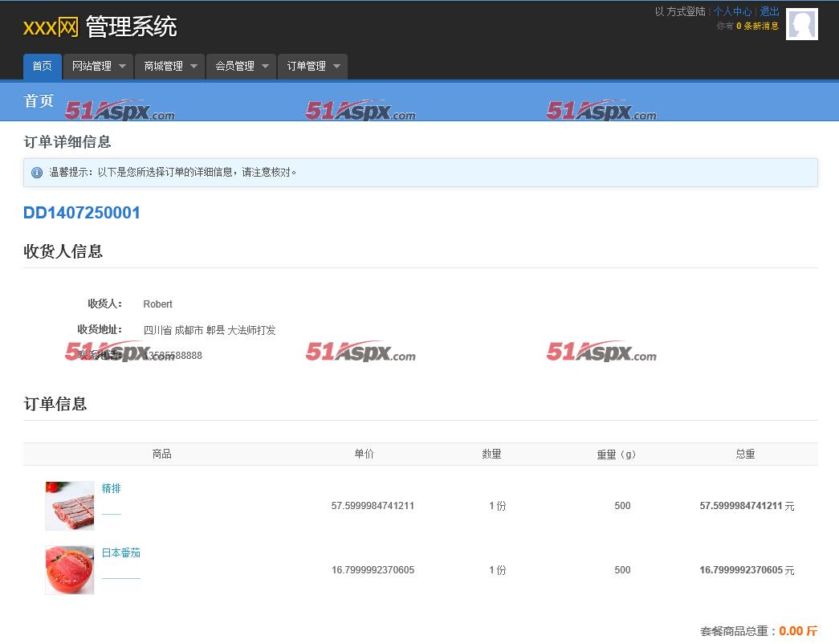Expand the 商城管理 dropdown arrow
This screenshot has width=839, height=644.
[x=193, y=67]
